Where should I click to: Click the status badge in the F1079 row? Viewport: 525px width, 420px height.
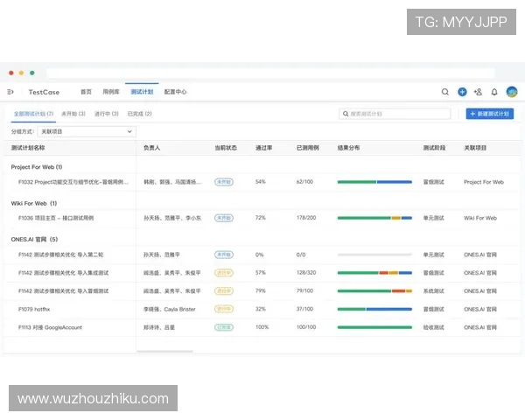tap(224, 309)
